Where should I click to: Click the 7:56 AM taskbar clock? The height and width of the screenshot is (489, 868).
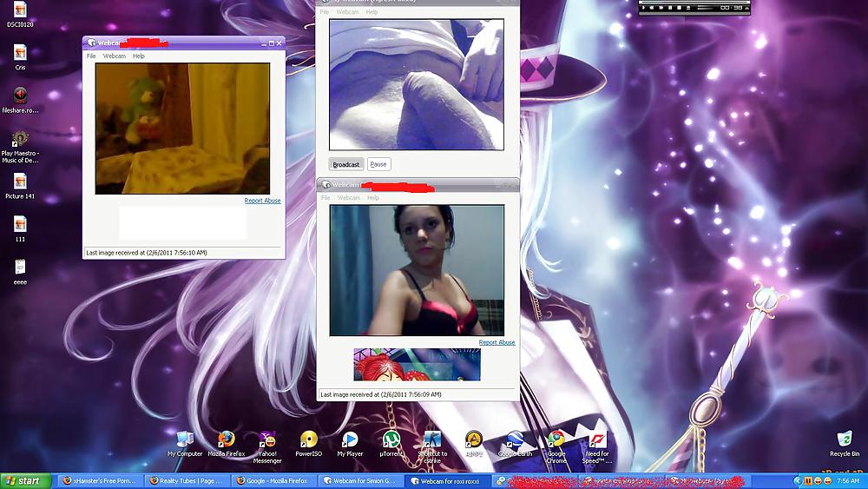848,480
